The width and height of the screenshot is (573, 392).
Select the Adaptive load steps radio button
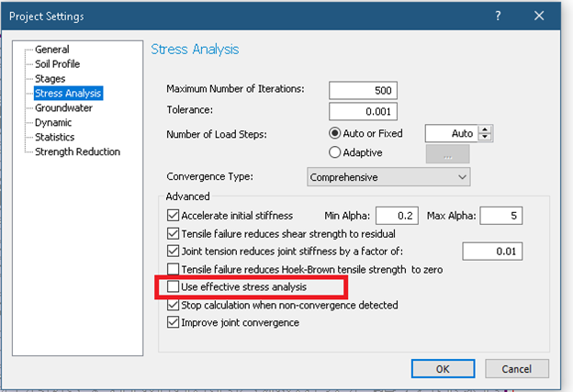[x=334, y=152]
